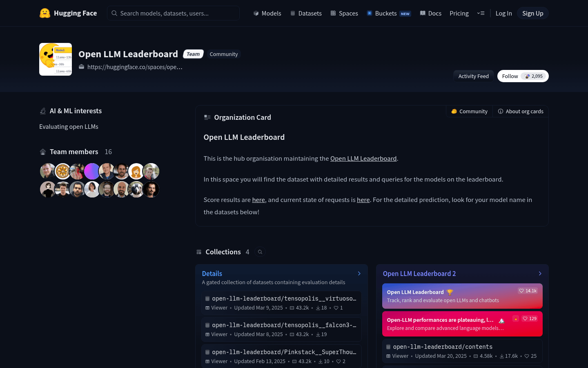View the 2,095 followers count

(x=534, y=76)
